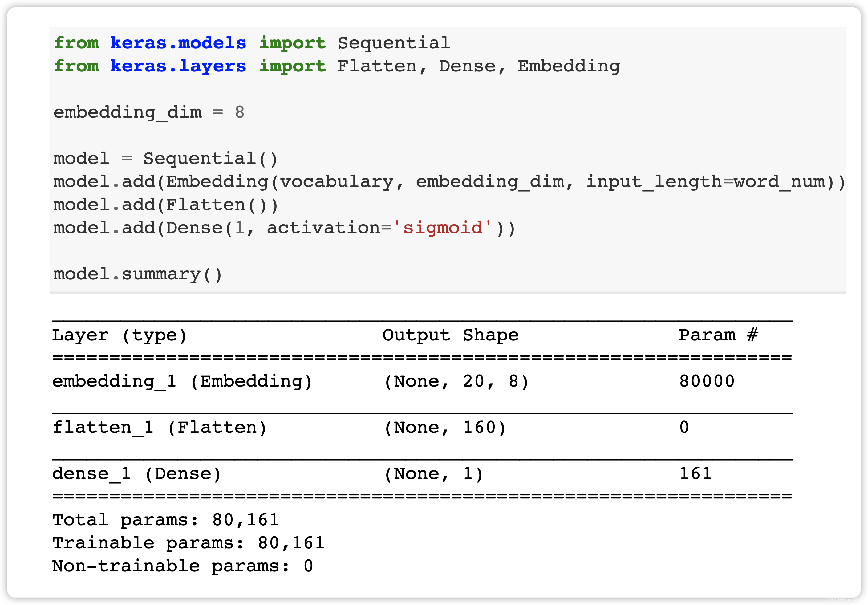Click the 'Non-trainable params: 0' line
Screen dimensions: 868x605
(183, 566)
